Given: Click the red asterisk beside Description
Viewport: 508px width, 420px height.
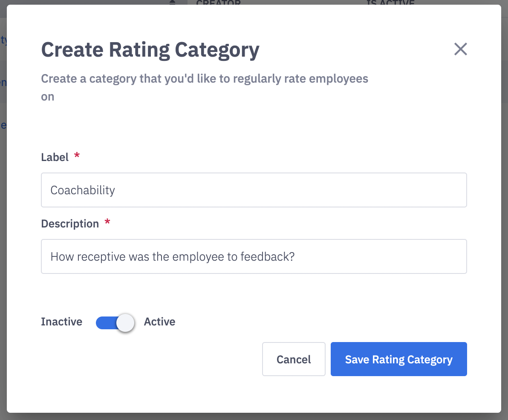Looking at the screenshot, I should [107, 223].
